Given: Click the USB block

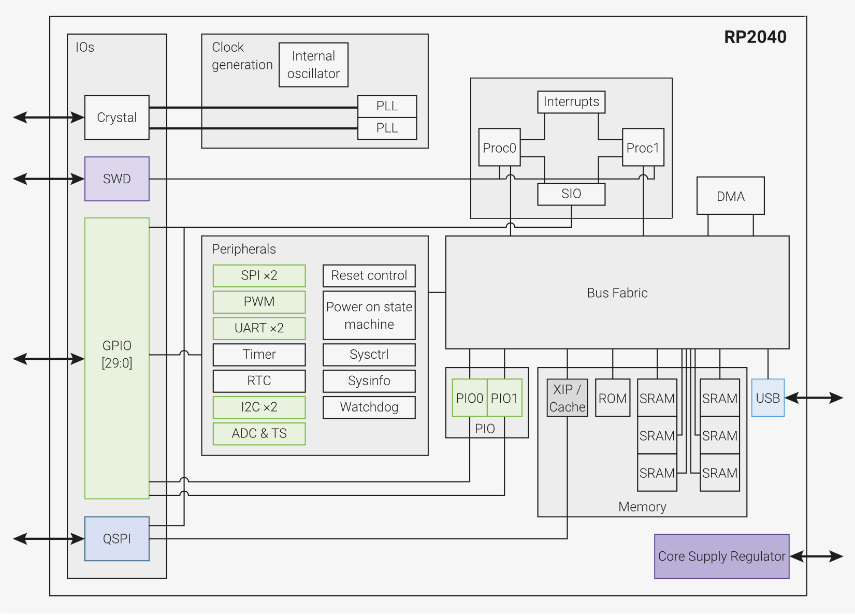Looking at the screenshot, I should pyautogui.click(x=768, y=398).
